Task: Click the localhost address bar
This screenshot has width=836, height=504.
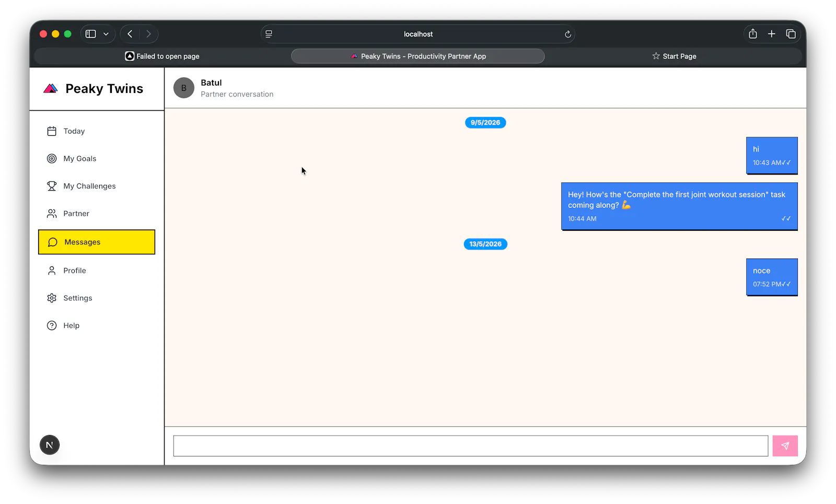Action: (418, 34)
